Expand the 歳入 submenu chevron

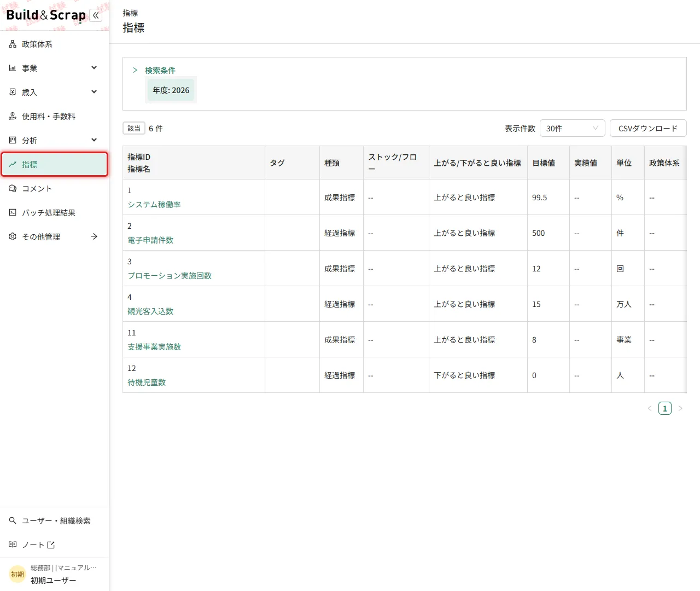tap(94, 92)
